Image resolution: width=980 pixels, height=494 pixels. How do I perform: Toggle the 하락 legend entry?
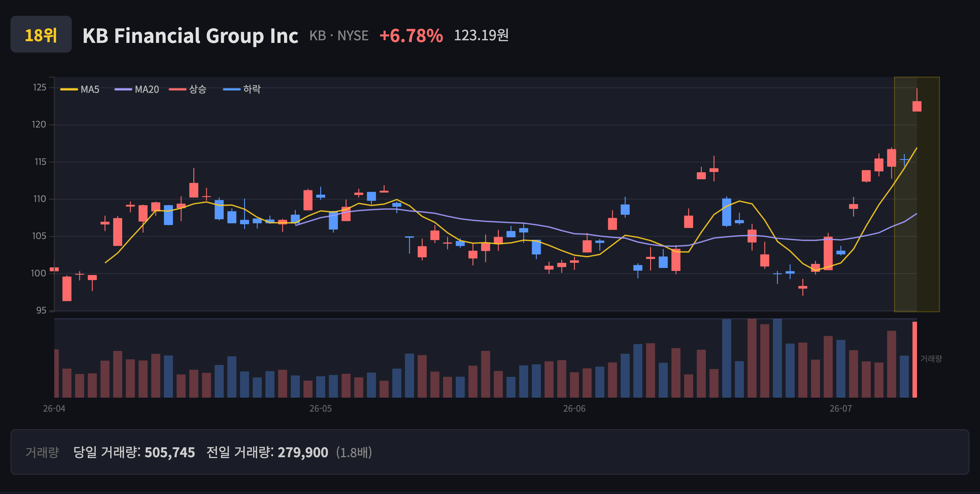tap(242, 90)
